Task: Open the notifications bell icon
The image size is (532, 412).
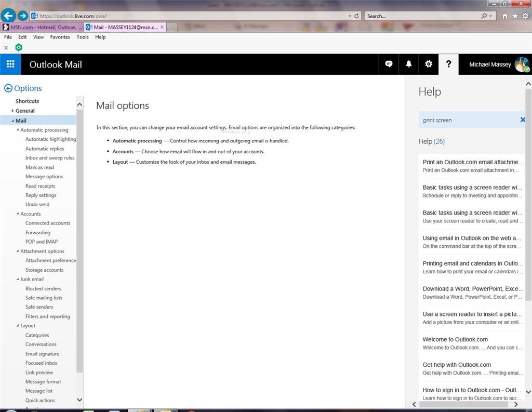Action: [x=409, y=64]
